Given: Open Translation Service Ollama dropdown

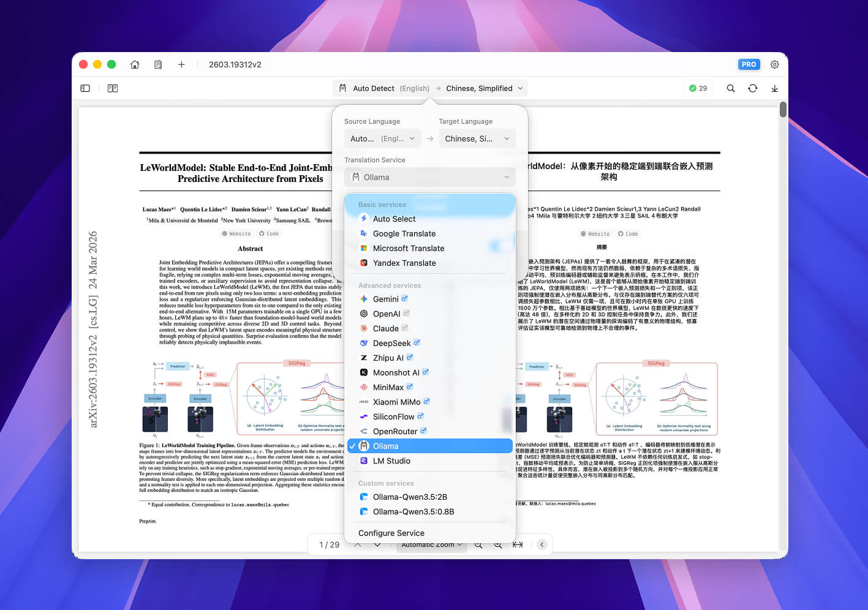Looking at the screenshot, I should [x=430, y=177].
